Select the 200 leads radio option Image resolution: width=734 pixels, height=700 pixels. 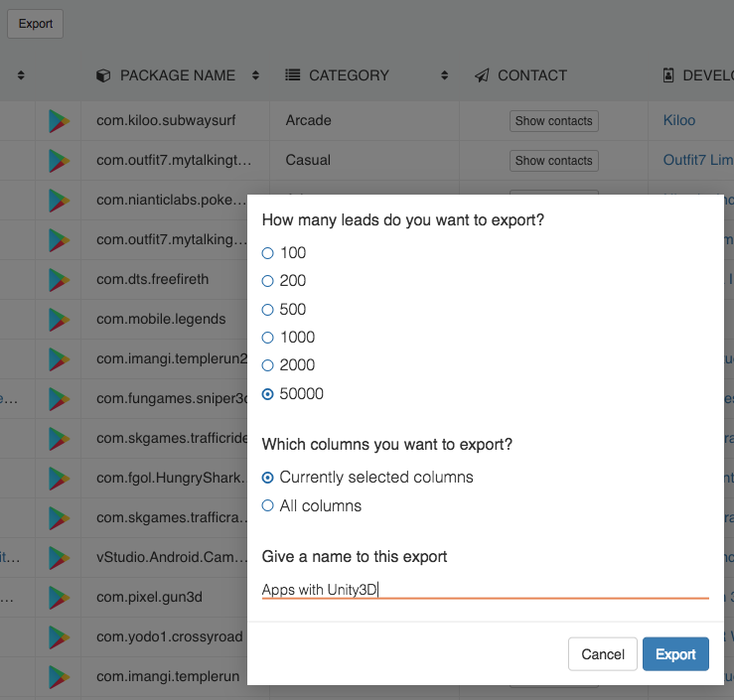point(267,281)
